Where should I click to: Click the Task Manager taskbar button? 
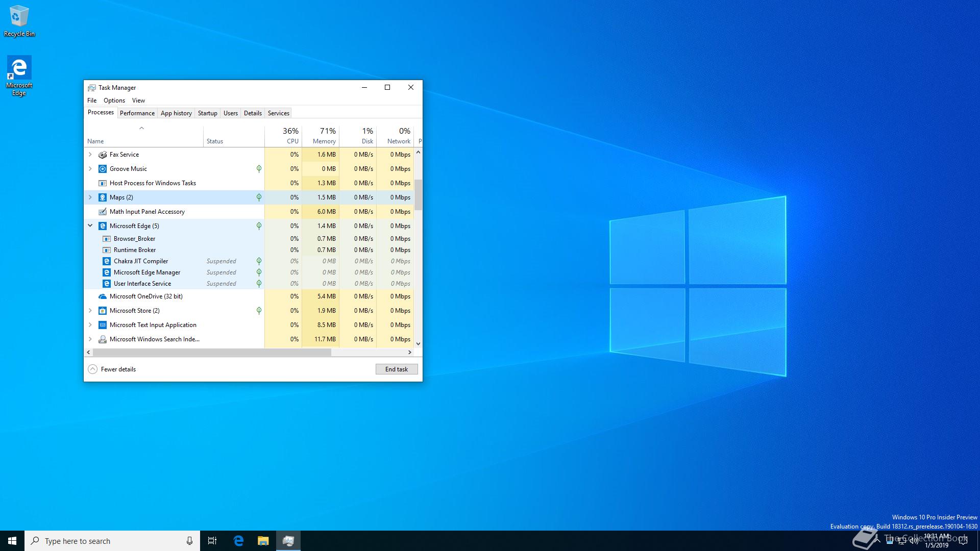pos(288,541)
